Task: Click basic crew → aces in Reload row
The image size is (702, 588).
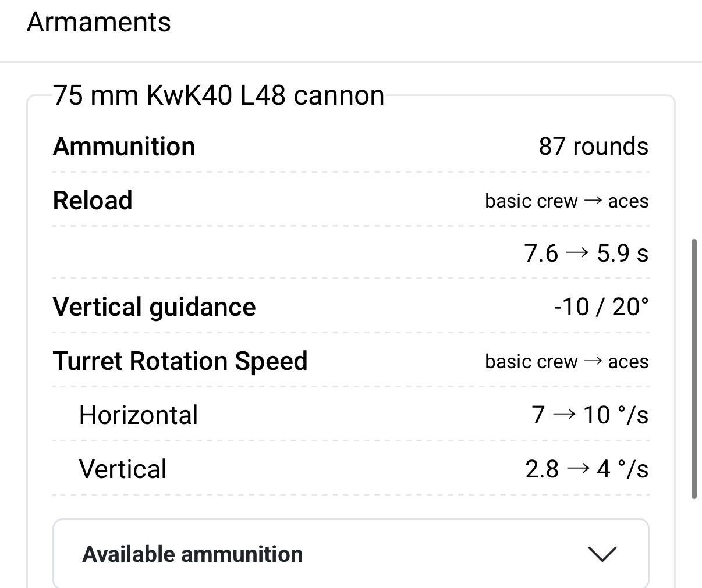Action: [x=566, y=201]
